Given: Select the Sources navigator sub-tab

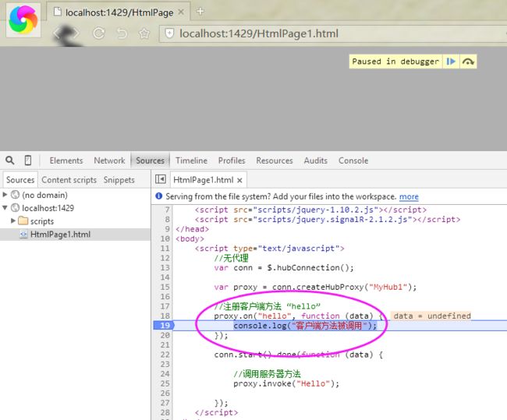Looking at the screenshot, I should point(20,180).
